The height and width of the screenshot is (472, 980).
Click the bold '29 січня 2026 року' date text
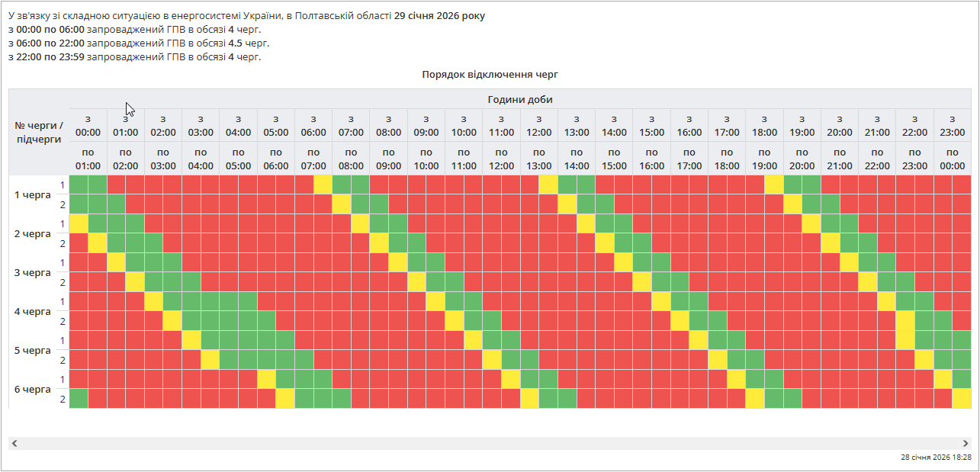point(439,15)
